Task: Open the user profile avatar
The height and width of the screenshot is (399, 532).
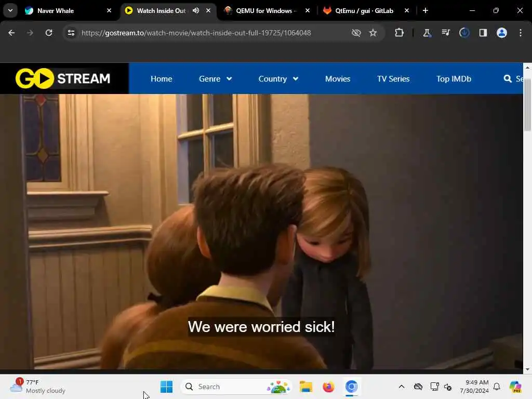Action: (501, 33)
